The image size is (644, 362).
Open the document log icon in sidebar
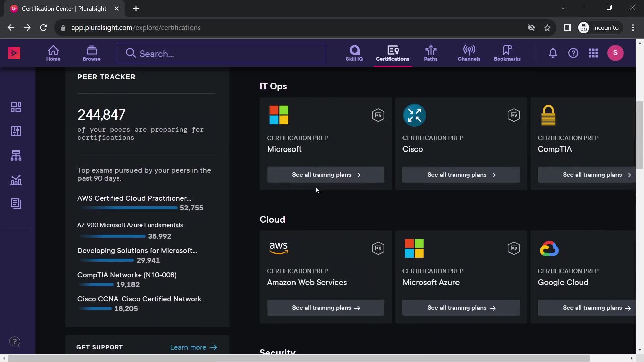tap(16, 204)
